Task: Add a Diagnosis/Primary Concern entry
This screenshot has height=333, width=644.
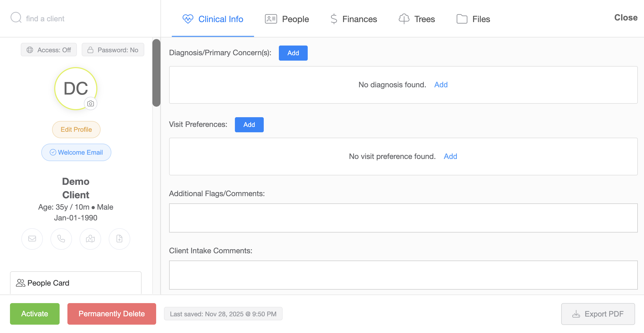Action: tap(293, 53)
